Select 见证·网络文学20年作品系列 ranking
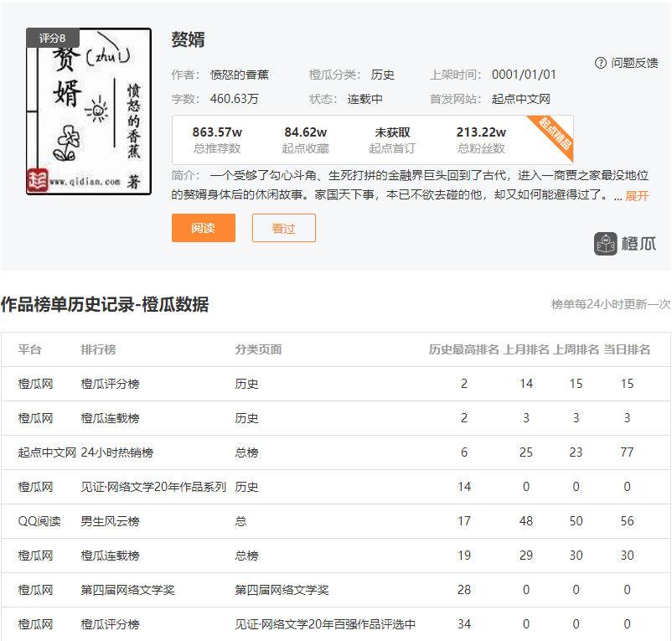The height and width of the screenshot is (641, 672). [x=153, y=487]
